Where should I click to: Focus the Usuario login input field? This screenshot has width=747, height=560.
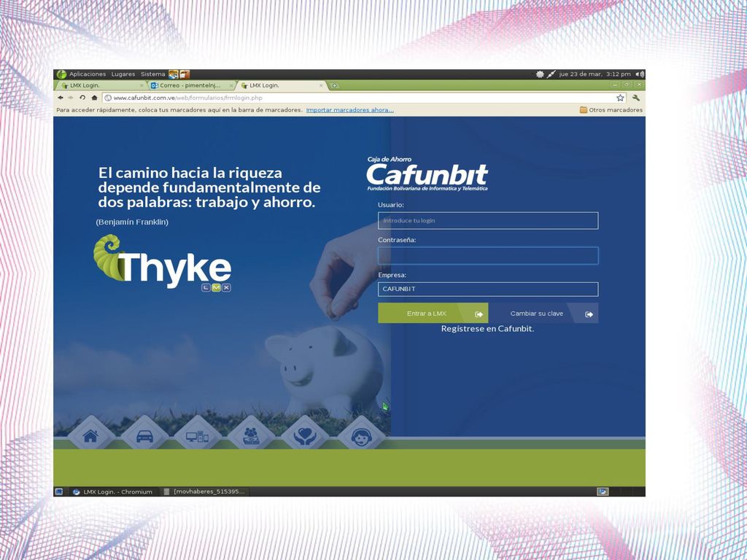click(488, 220)
